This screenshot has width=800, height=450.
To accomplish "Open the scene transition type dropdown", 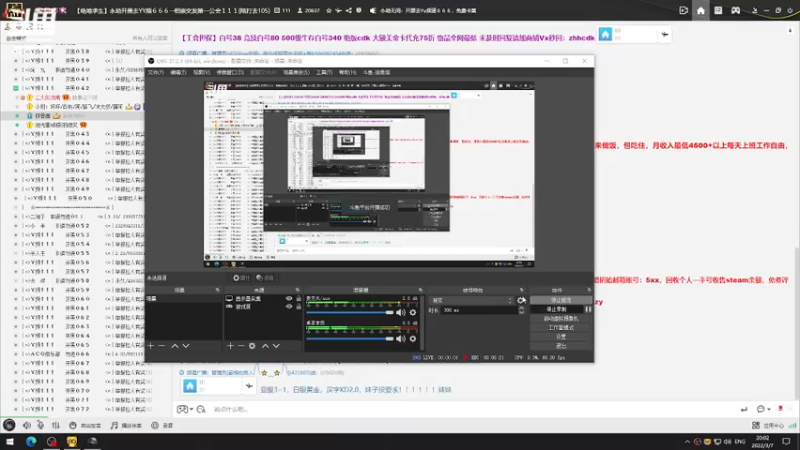I will tap(471, 301).
